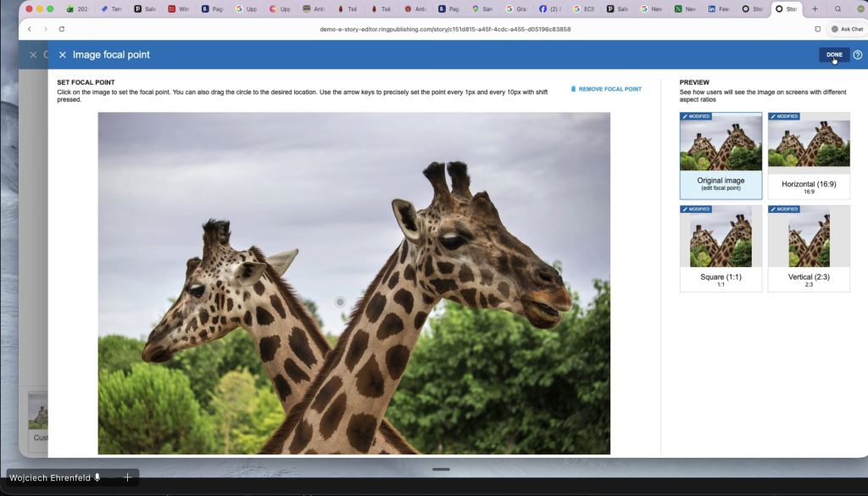Switch to the "Gra" Google tab

tap(516, 8)
